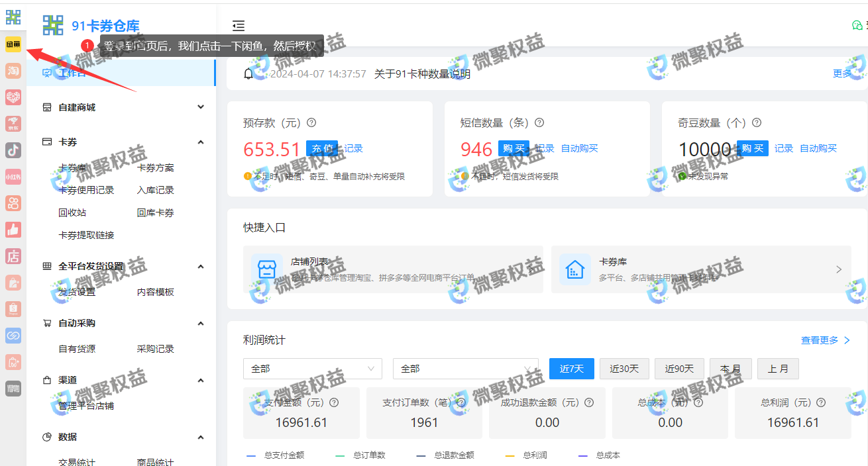The image size is (868, 466).
Task: Go to 入库记录 page
Action: pos(156,190)
